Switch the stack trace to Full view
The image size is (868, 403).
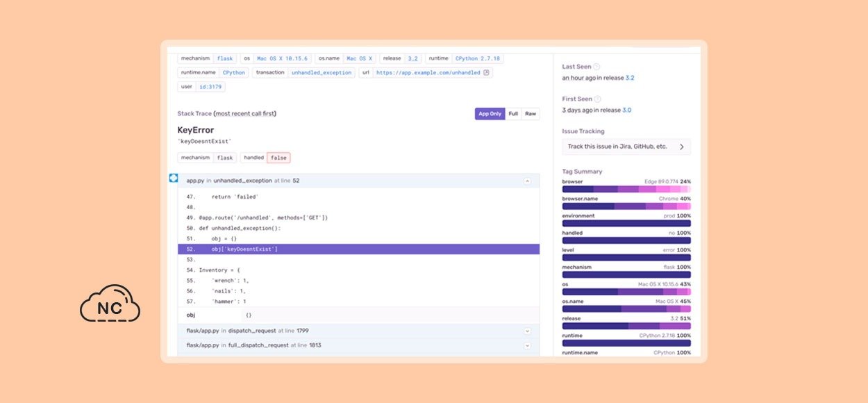[x=513, y=114]
